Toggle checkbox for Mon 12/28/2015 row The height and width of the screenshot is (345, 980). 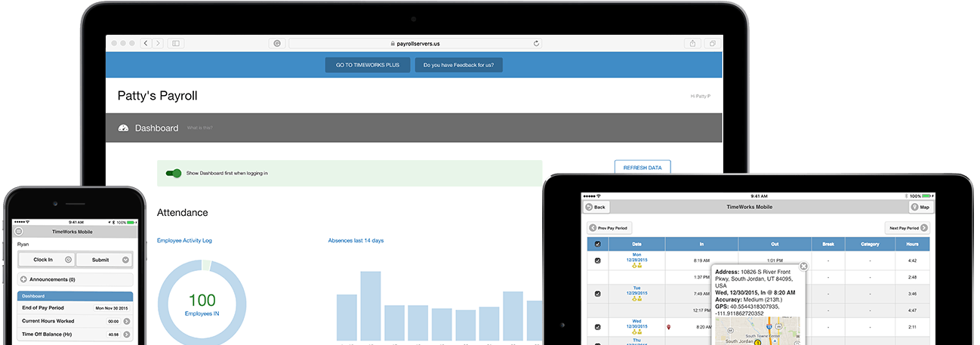click(x=598, y=260)
